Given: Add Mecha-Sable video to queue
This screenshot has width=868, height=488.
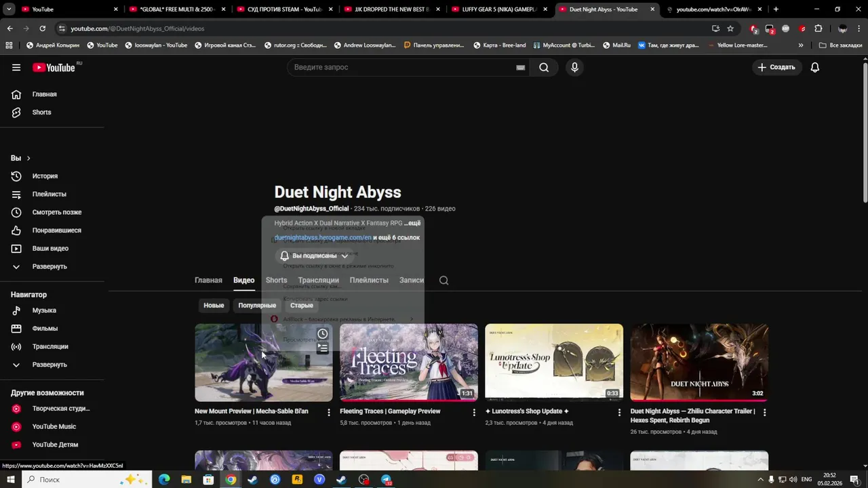Looking at the screenshot, I should coord(323,348).
